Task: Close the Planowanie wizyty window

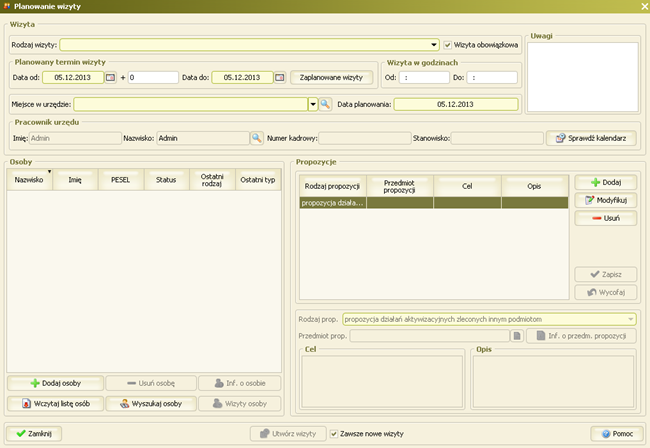Action: click(645, 6)
